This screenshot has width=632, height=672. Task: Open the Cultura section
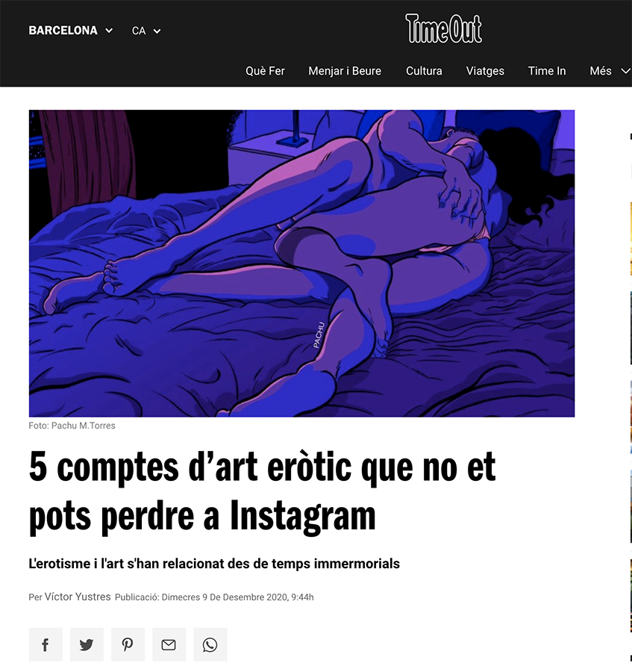point(424,71)
